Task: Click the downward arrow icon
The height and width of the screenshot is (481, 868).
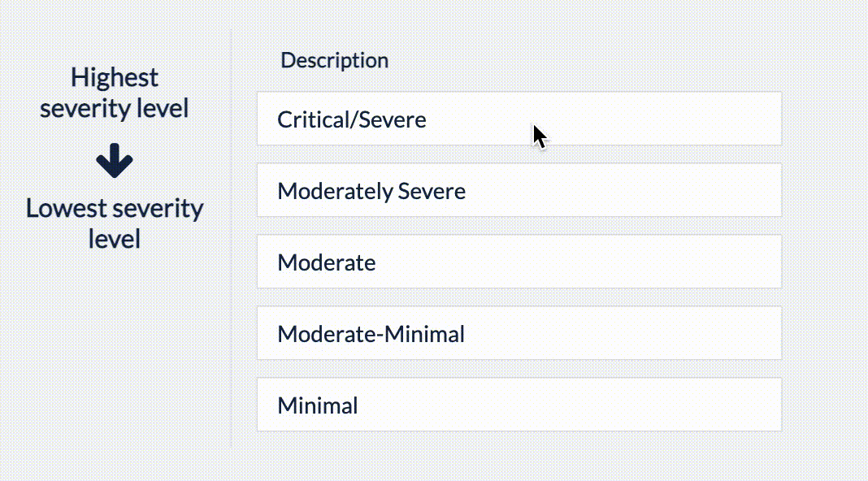Action: [x=115, y=162]
